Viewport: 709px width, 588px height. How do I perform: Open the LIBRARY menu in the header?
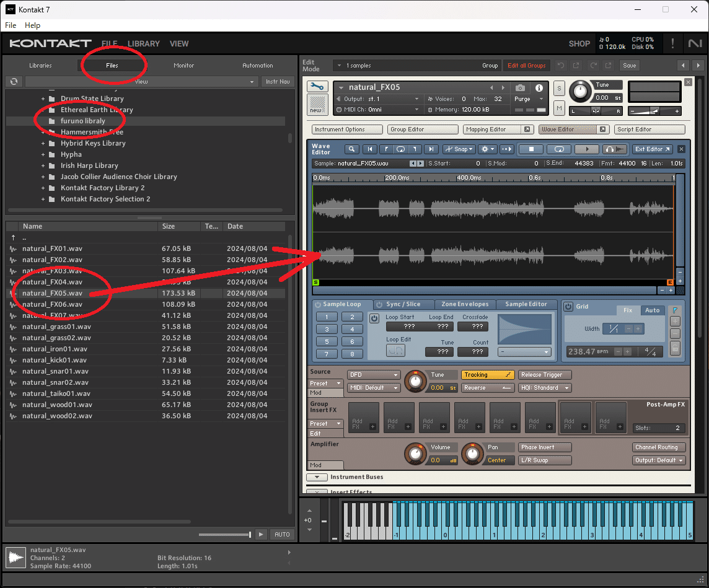[143, 44]
